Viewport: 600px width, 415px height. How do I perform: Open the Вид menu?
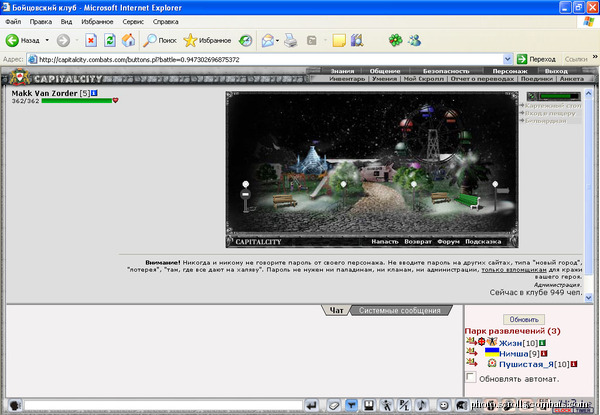click(x=66, y=22)
